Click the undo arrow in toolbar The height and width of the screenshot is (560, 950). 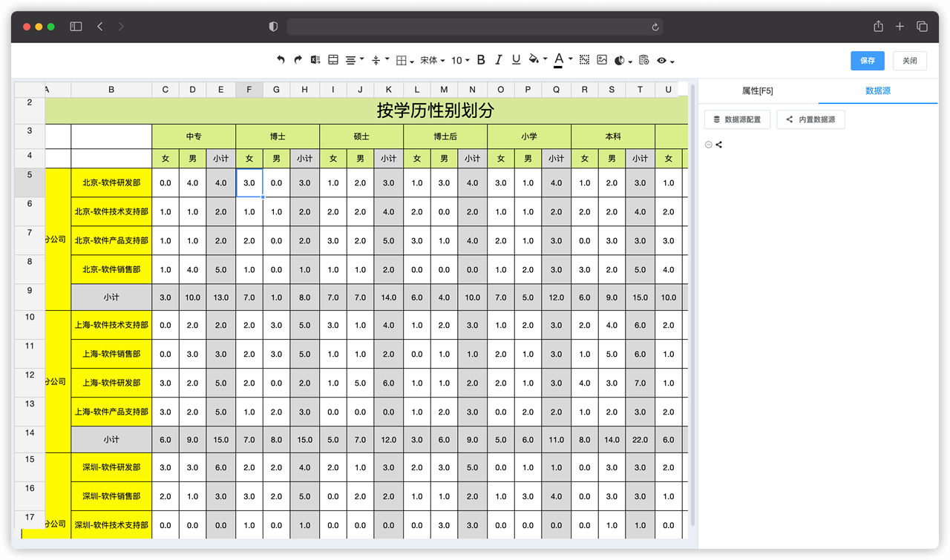click(x=281, y=60)
